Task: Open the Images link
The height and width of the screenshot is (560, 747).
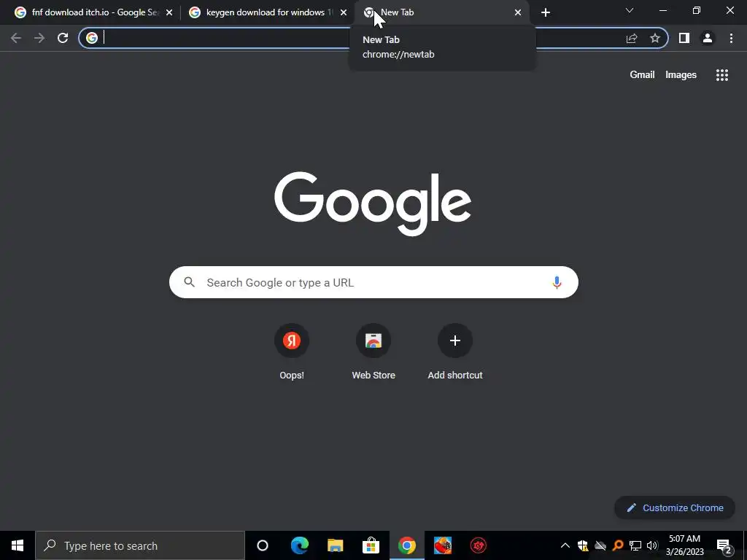Action: 681,75
